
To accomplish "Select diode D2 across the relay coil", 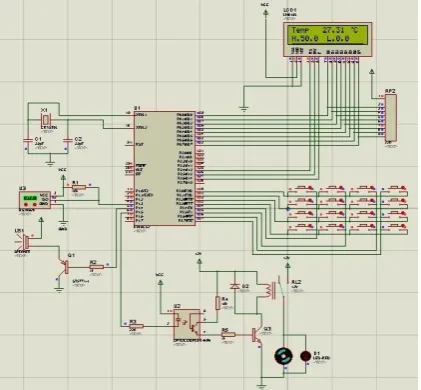I will point(235,286).
